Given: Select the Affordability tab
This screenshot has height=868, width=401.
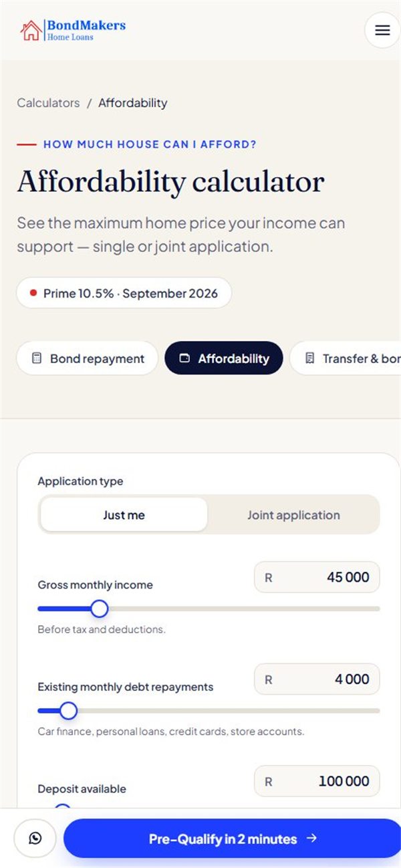Looking at the screenshot, I should (x=224, y=358).
